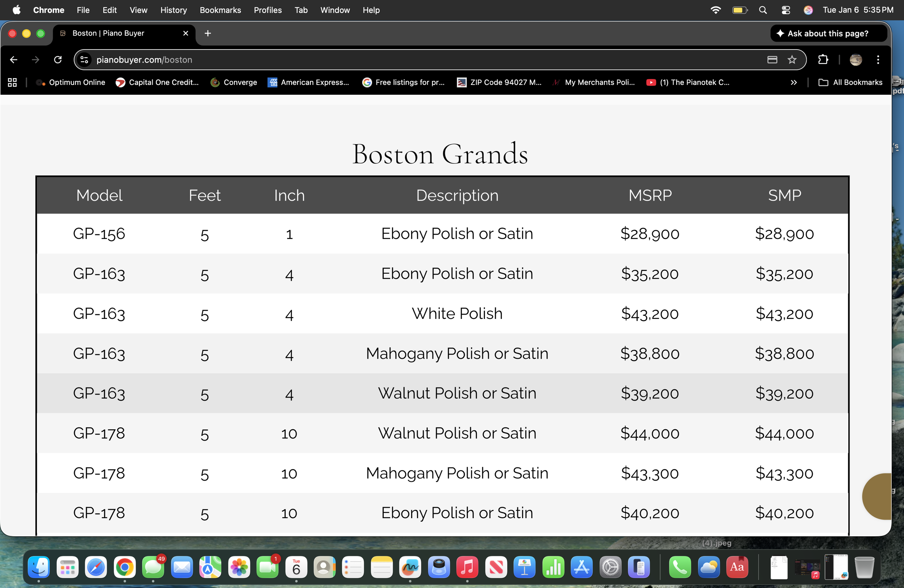904x588 pixels.
Task: Click the Wi-Fi status icon in menu bar
Action: [x=716, y=10]
